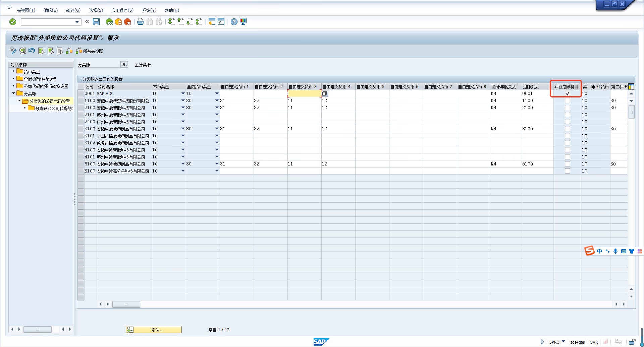Click the 定位... position button

tap(154, 330)
